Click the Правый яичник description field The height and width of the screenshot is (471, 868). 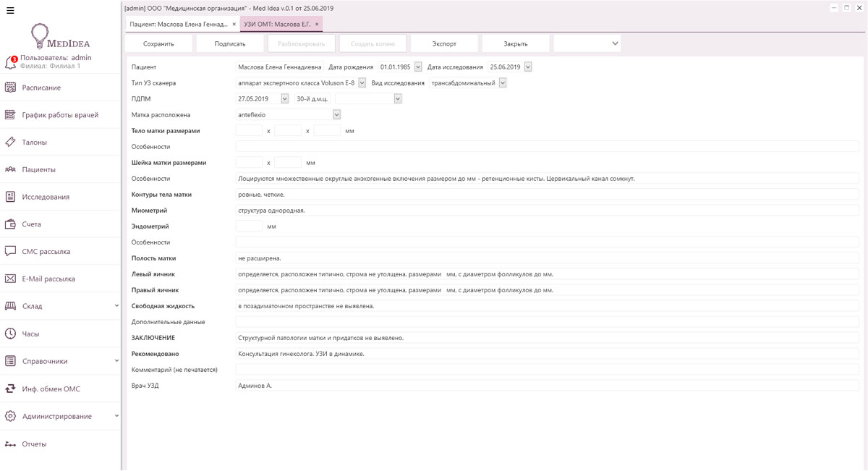[x=548, y=290]
